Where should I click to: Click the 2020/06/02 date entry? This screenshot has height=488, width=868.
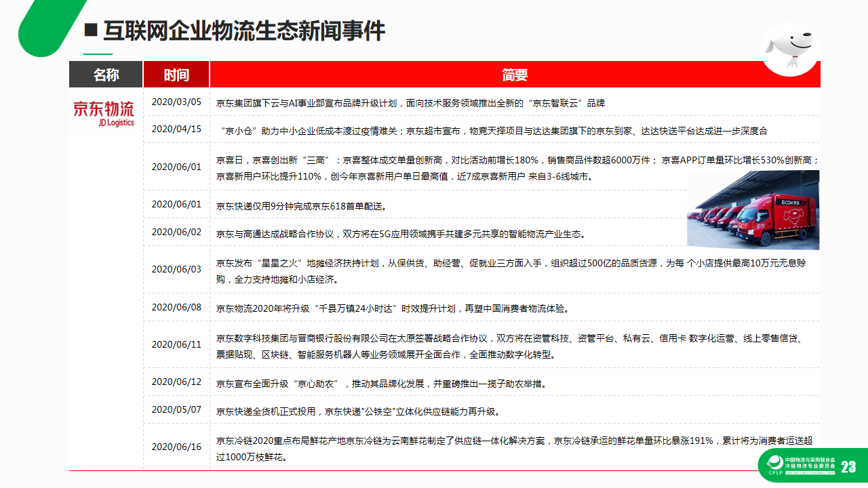click(x=176, y=232)
